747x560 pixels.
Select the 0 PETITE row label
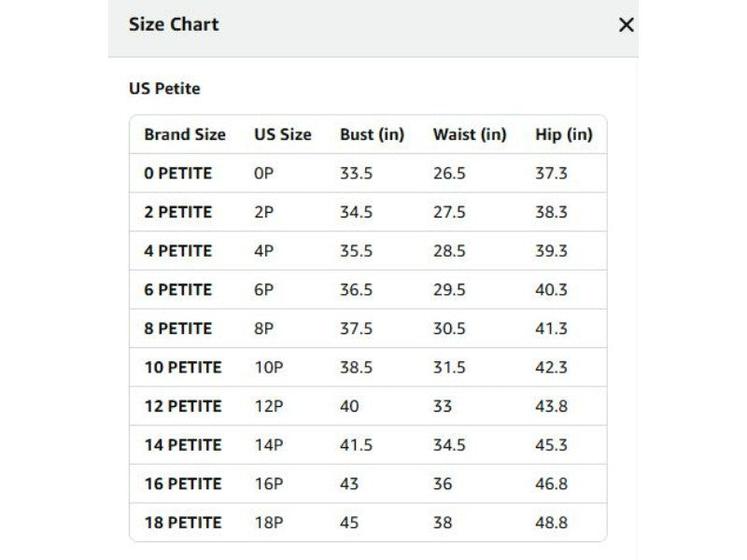(x=178, y=174)
